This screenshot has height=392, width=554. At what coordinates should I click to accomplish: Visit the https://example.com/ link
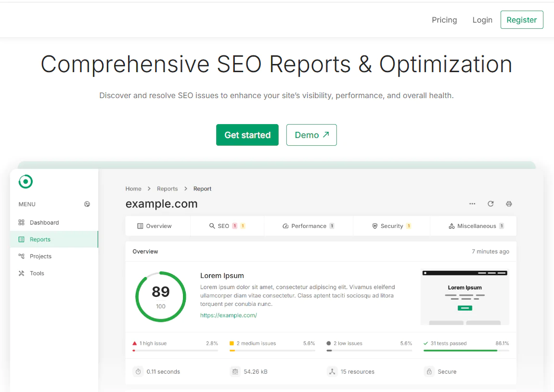tap(229, 315)
